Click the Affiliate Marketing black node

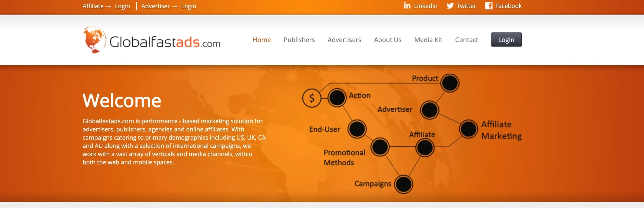pyautogui.click(x=468, y=129)
